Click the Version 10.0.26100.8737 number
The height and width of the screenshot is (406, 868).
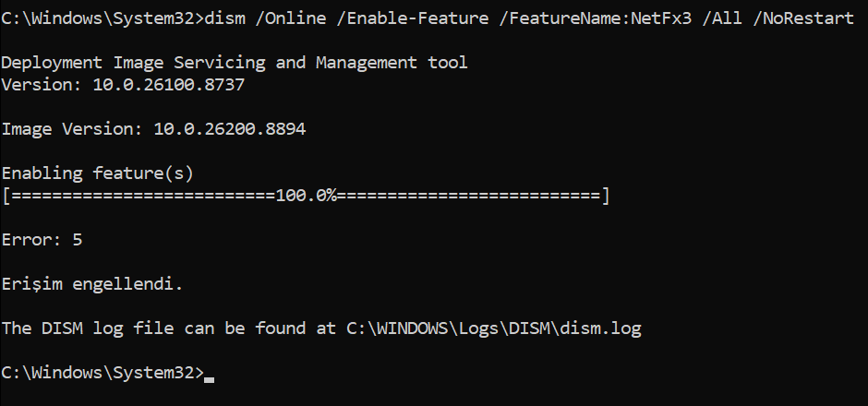(x=169, y=85)
